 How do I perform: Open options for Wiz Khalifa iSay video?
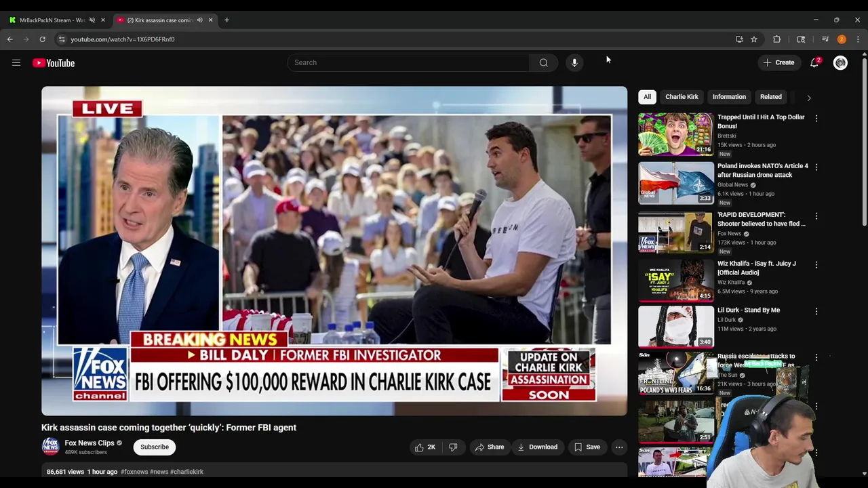pos(816,264)
